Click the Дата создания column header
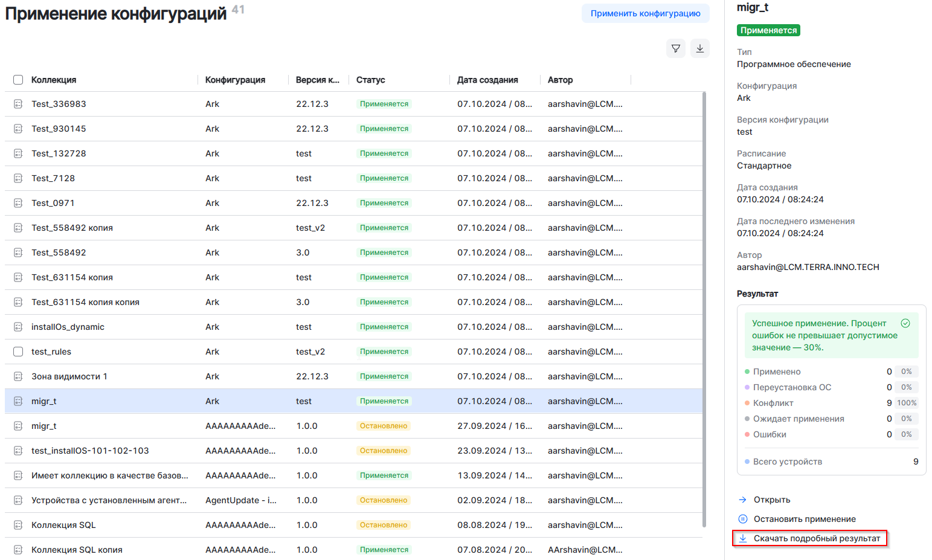Image resolution: width=932 pixels, height=560 pixels. (487, 80)
